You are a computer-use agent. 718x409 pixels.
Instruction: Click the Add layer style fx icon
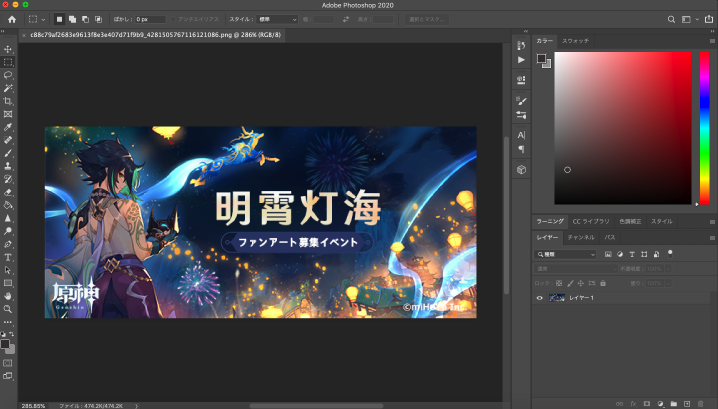(x=633, y=404)
